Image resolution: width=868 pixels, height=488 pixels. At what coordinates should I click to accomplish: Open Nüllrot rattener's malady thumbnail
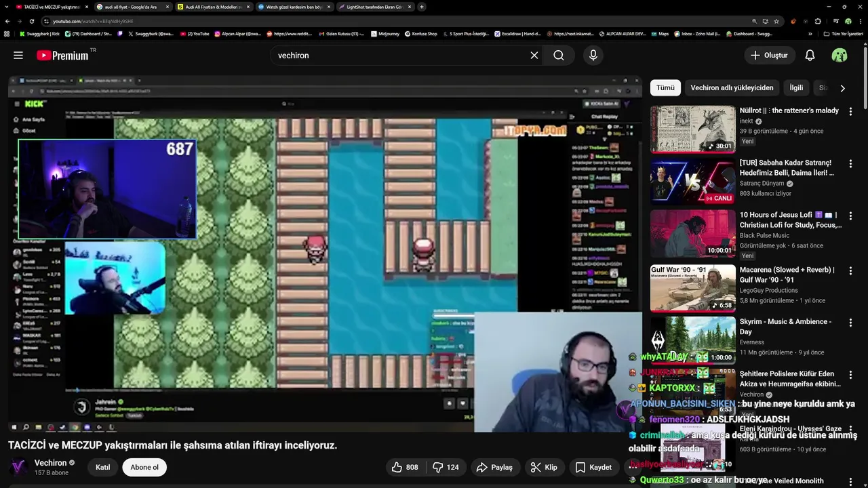pyautogui.click(x=692, y=129)
